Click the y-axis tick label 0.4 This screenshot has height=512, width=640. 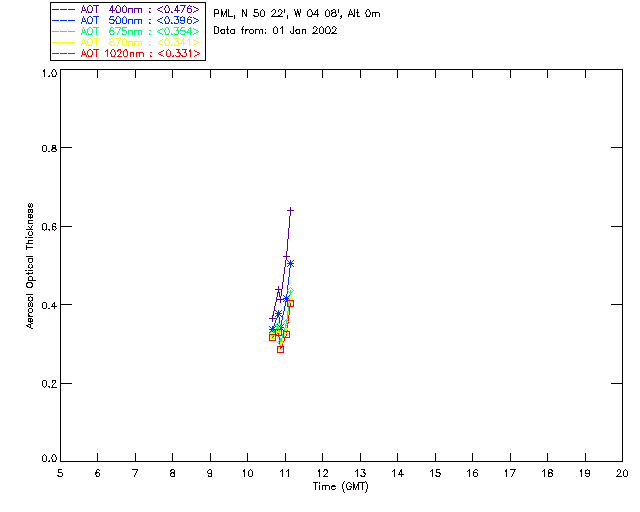pyautogui.click(x=49, y=305)
